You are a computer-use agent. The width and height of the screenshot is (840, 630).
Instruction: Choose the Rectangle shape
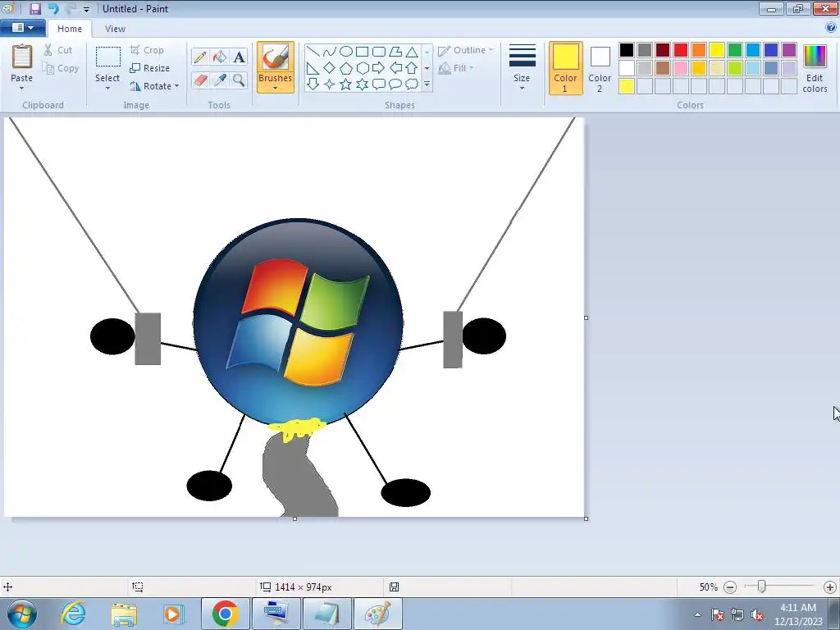click(x=362, y=52)
